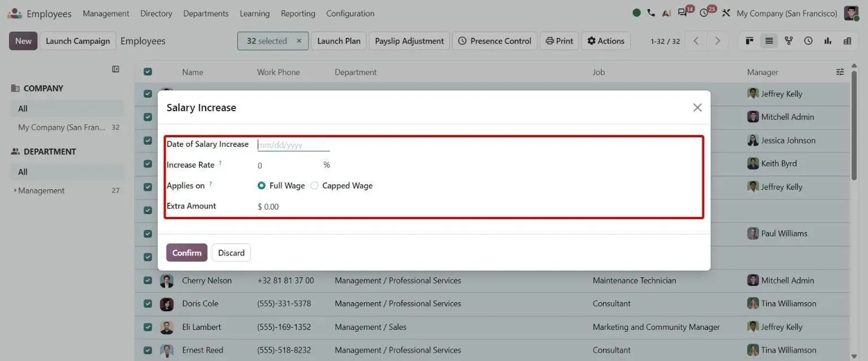Uncheck Doris Cole's row checkbox
Screen dimensions: 868x361
pyautogui.click(x=147, y=303)
